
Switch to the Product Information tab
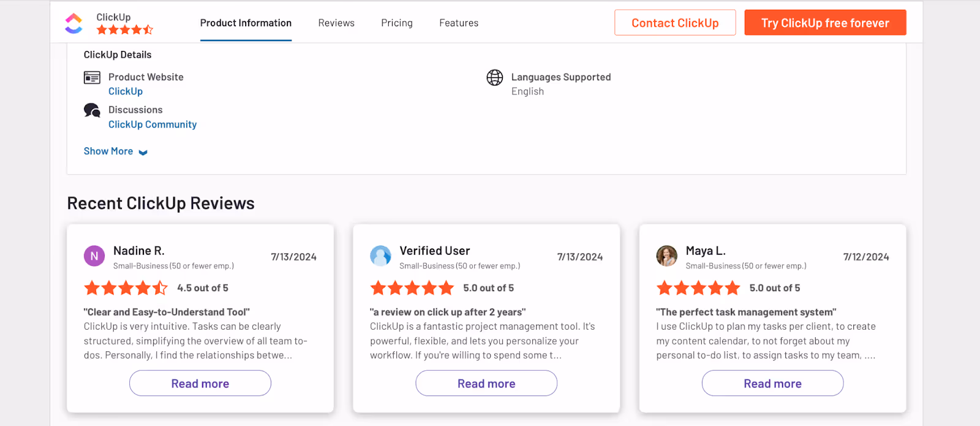[246, 23]
